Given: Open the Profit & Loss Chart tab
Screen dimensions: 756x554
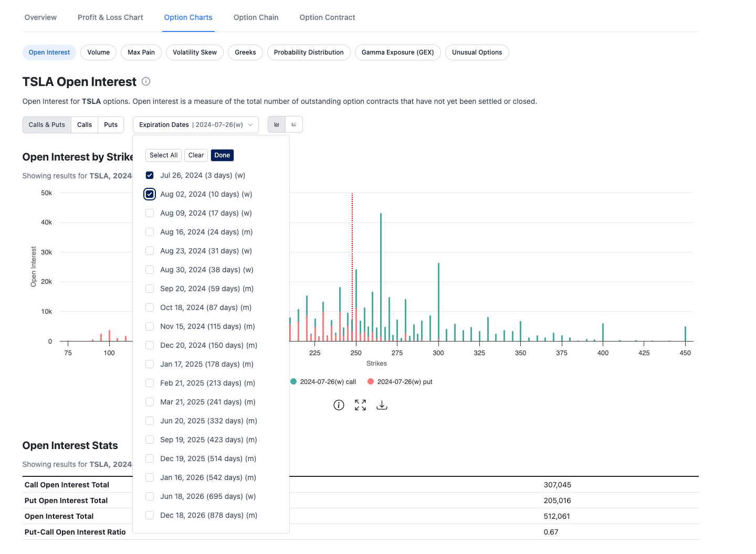Looking at the screenshot, I should click(x=110, y=17).
